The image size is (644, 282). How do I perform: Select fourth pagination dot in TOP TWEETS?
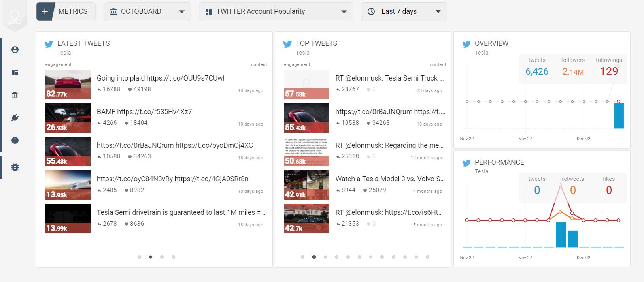pyautogui.click(x=336, y=257)
